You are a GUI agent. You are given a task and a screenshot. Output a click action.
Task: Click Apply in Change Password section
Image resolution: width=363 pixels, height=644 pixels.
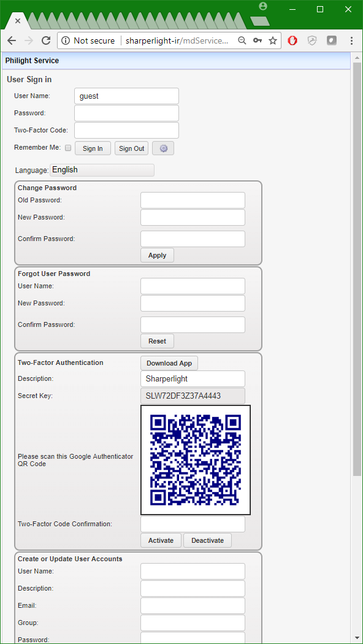pyautogui.click(x=157, y=255)
